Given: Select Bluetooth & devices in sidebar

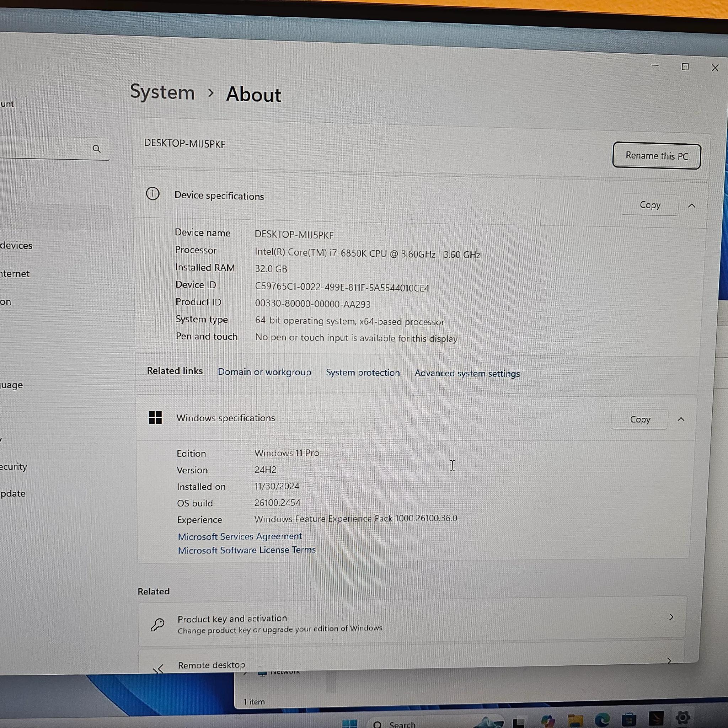Looking at the screenshot, I should pos(16,245).
